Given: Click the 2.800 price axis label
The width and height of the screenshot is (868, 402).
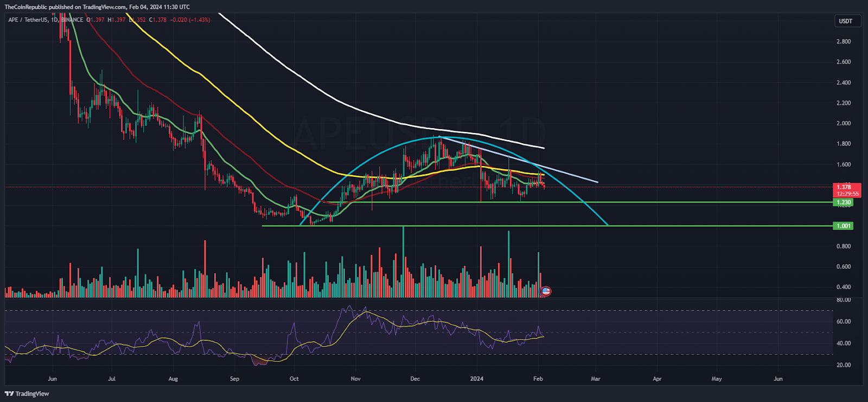Looking at the screenshot, I should [x=844, y=42].
